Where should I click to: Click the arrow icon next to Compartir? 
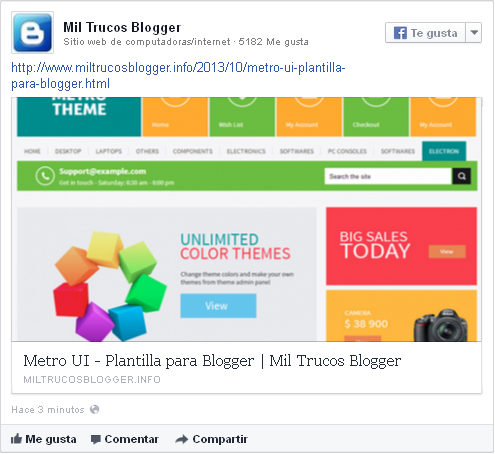pyautogui.click(x=182, y=439)
